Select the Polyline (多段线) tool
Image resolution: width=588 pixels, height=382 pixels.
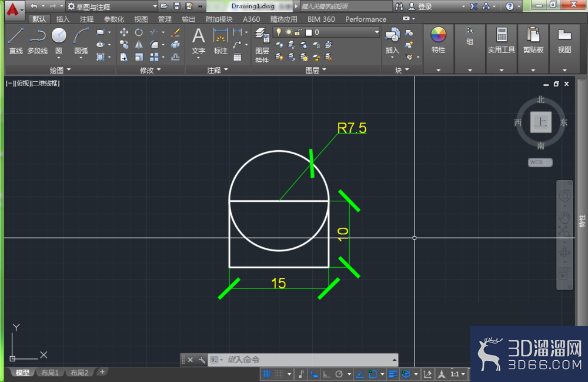click(x=38, y=41)
